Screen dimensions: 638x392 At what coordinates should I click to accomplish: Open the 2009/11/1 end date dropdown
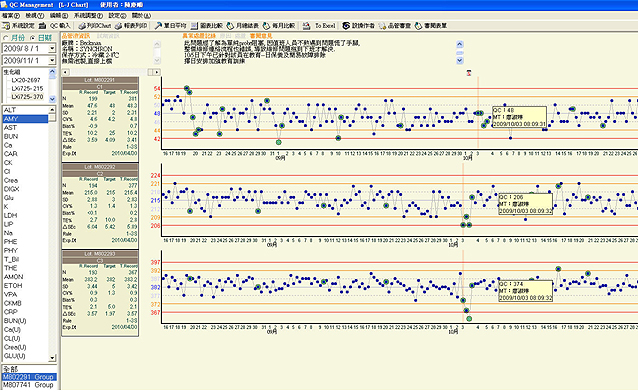pyautogui.click(x=52, y=60)
